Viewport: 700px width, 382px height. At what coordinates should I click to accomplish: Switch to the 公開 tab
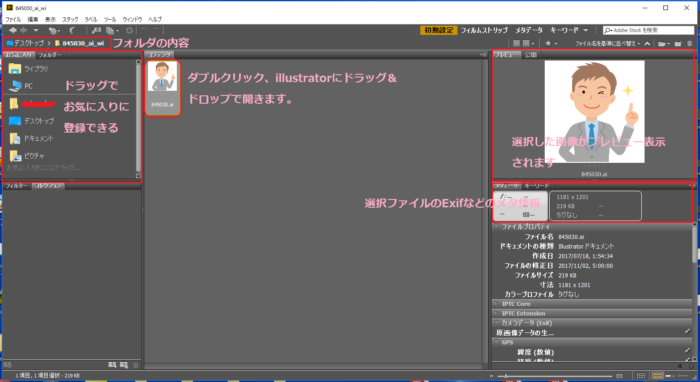pyautogui.click(x=530, y=55)
